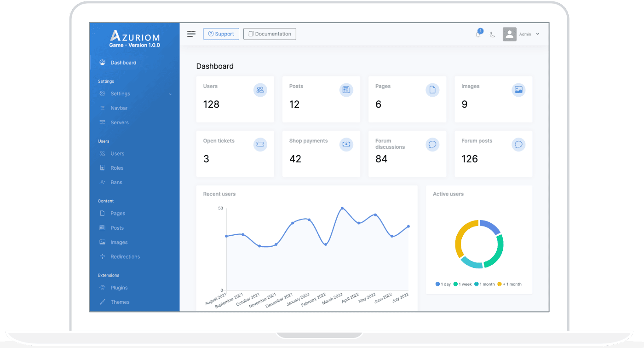The width and height of the screenshot is (644, 348).
Task: Click the Themes brush icon in sidebar
Action: point(103,302)
